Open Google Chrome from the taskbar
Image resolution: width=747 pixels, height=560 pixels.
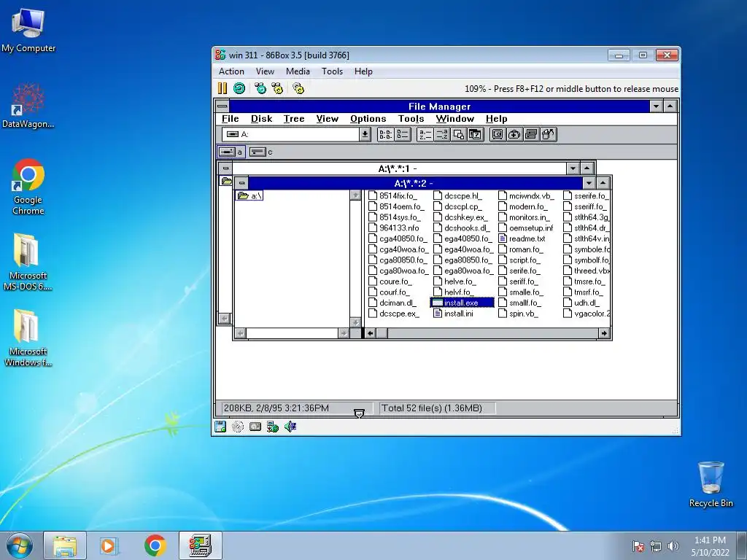(155, 545)
